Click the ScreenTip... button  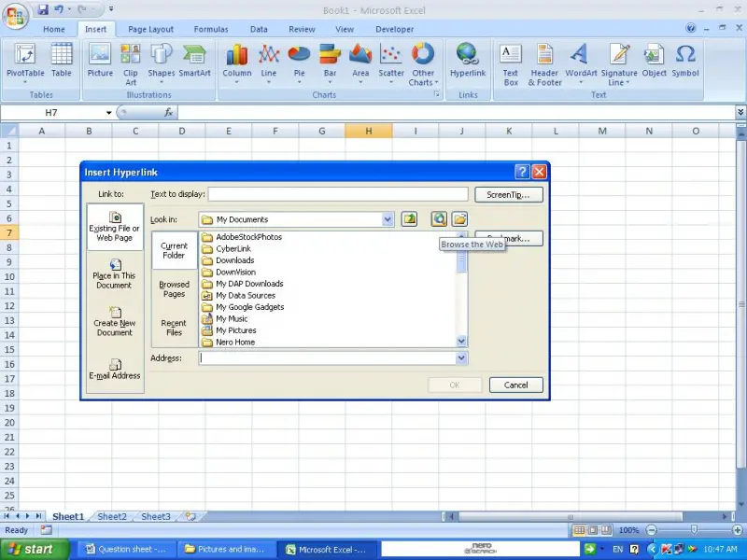509,194
